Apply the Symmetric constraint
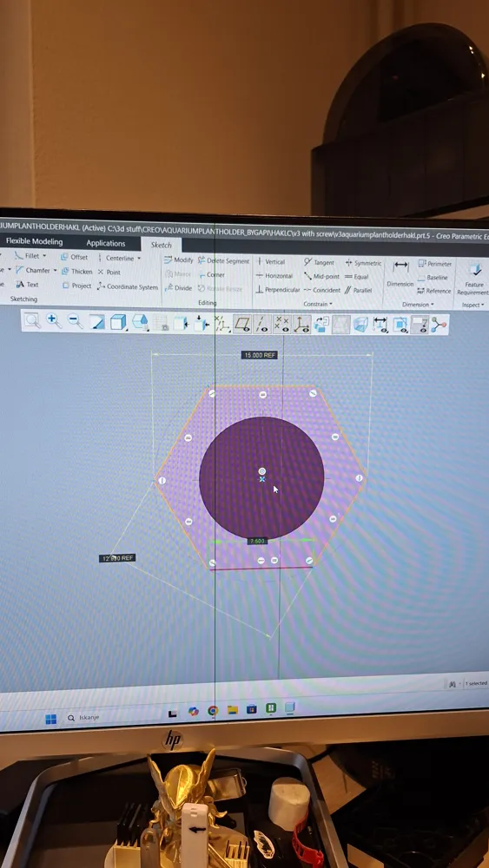 coord(363,263)
